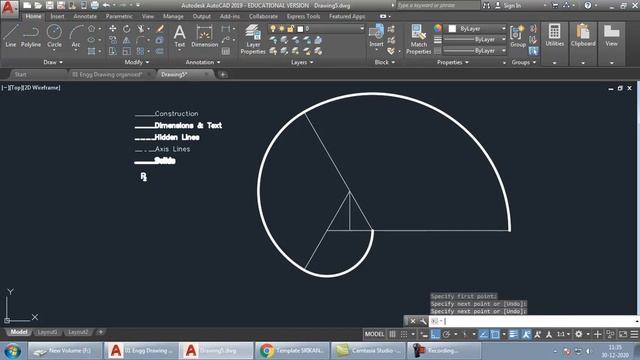Click the Move tool in Modify panel
Image resolution: width=640 pixels, height=360 pixels.
(113, 29)
